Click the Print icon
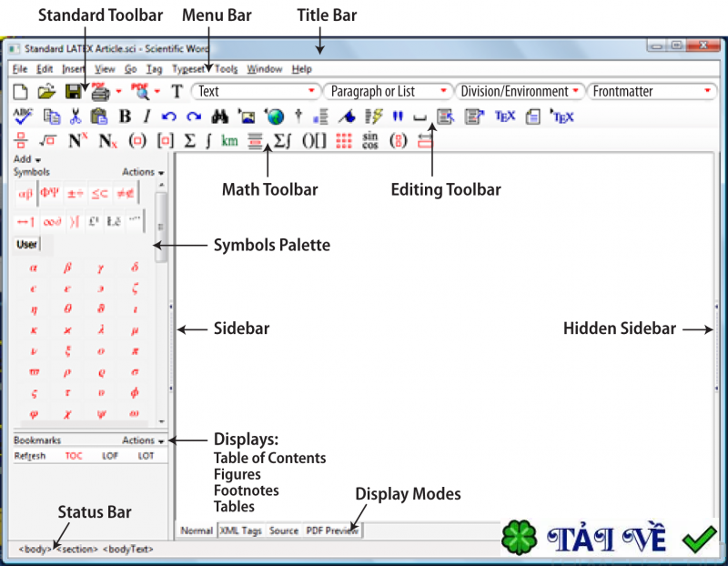Screen dimensions: 728x566 point(100,92)
